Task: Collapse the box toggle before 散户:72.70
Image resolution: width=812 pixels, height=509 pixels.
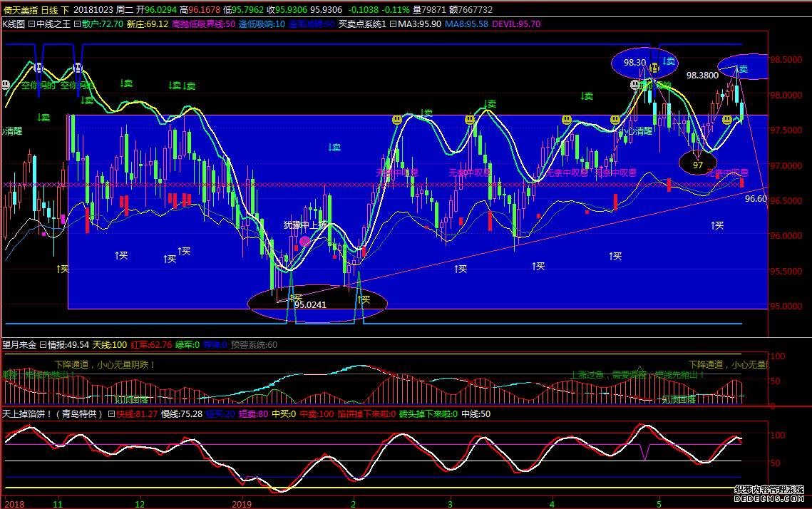Action: pyautogui.click(x=77, y=24)
